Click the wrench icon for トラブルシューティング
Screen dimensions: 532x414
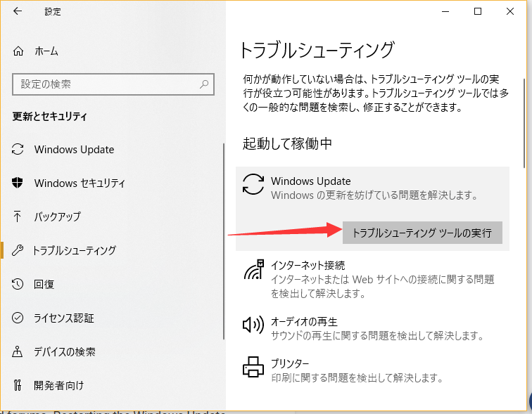18,250
